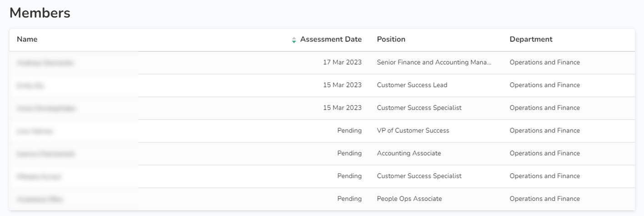Open Customer Success Specialist assessed 15 Mar 2023
Image resolution: width=644 pixels, height=216 pixels.
click(x=419, y=108)
